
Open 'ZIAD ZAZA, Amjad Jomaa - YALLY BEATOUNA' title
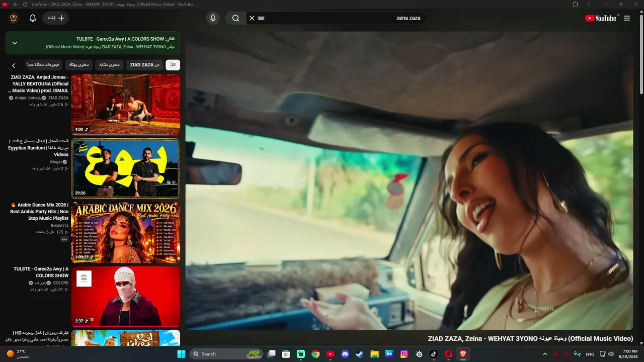click(39, 84)
